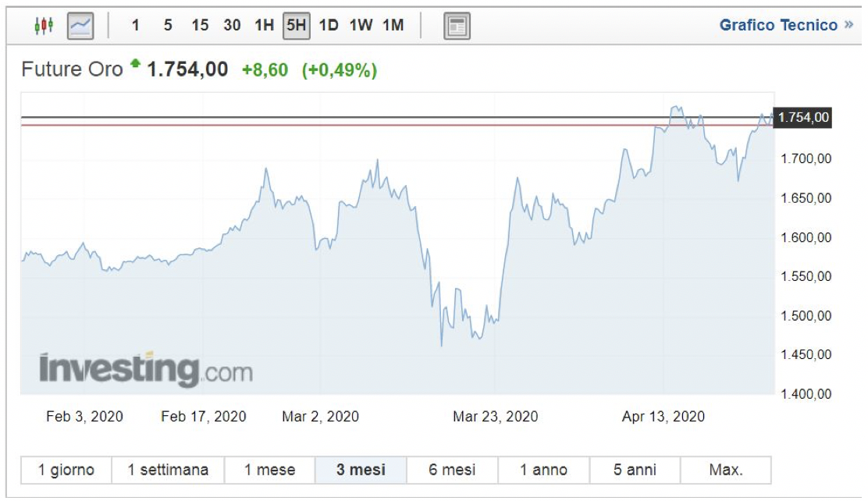Show the 6 mesi range
Image resolution: width=868 pixels, height=501 pixels.
coord(452,470)
